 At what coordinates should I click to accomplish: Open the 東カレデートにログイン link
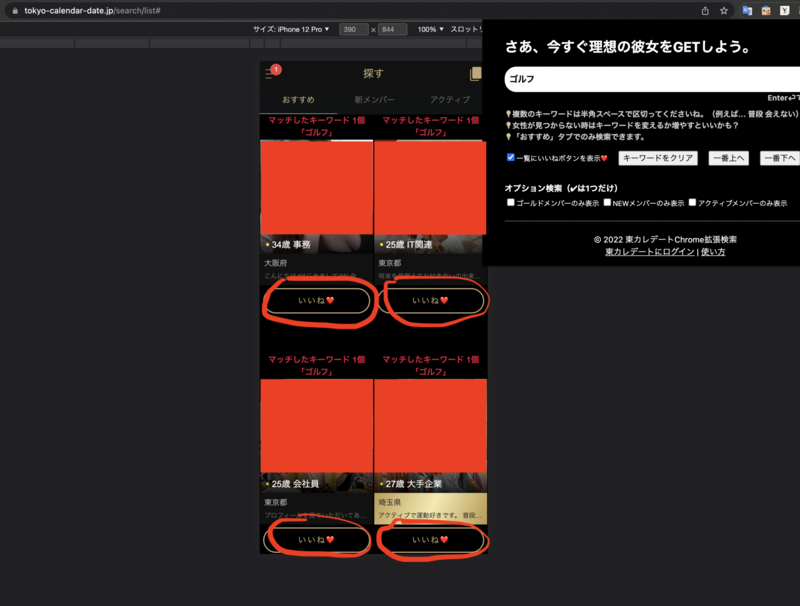click(649, 251)
